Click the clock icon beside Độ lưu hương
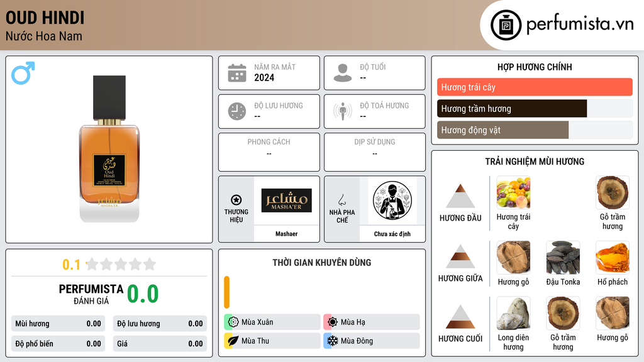This screenshot has width=644, height=362. coord(237,111)
